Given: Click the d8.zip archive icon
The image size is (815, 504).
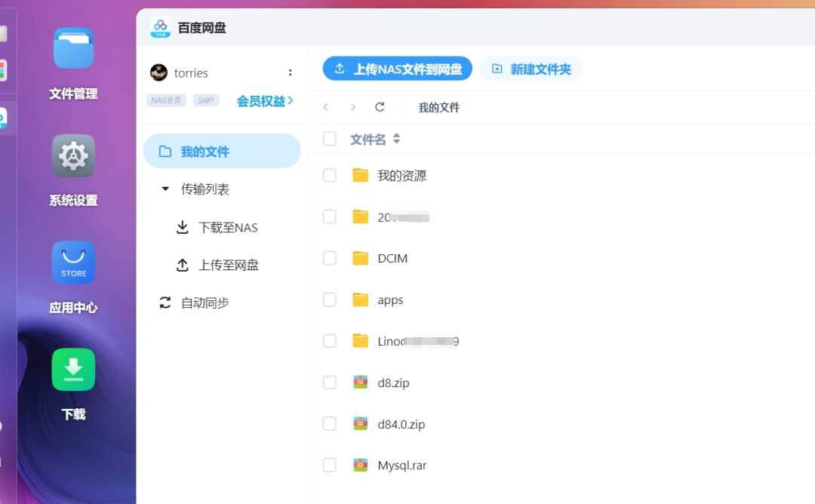Looking at the screenshot, I should pyautogui.click(x=360, y=383).
